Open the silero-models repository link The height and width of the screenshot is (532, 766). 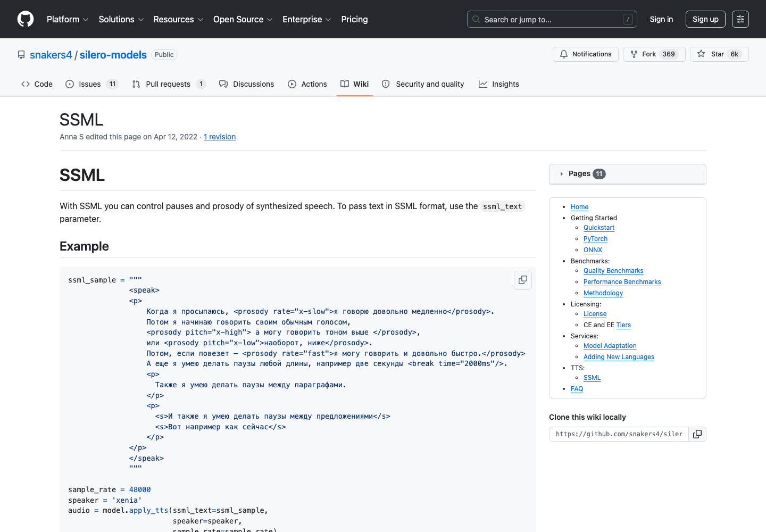[113, 55]
